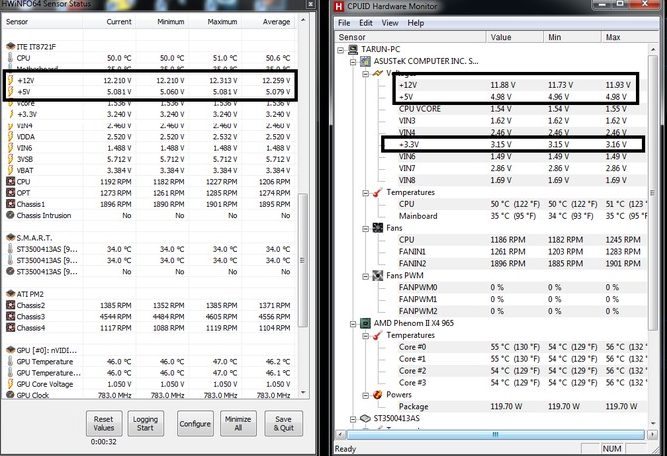This screenshot has height=456, width=667.
Task: Click the voltage icon beside GPU Core Voltage
Action: (11, 384)
